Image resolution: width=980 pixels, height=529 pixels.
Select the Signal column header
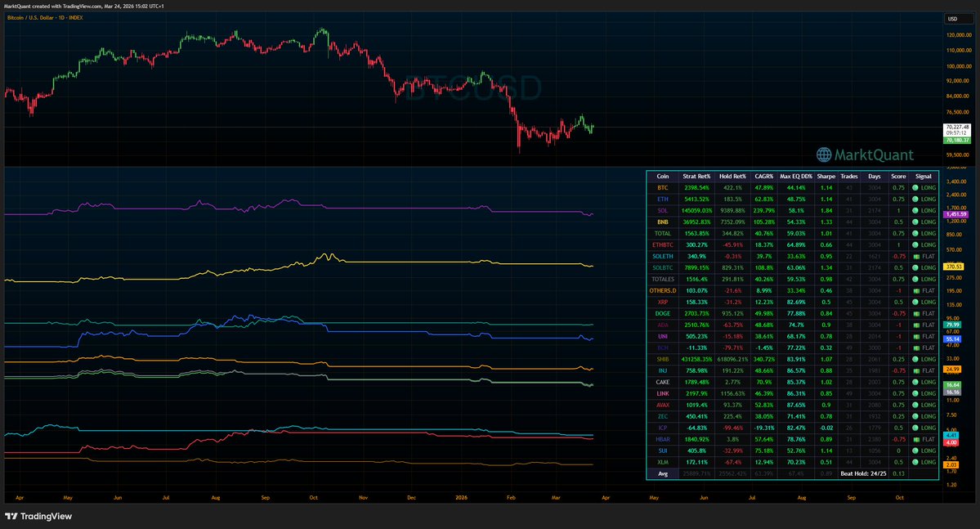tap(923, 177)
